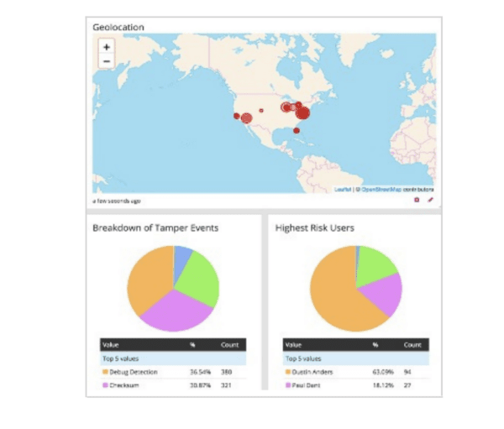Select the smaller red marker on the West Coast
The height and width of the screenshot is (429, 504).
click(237, 116)
